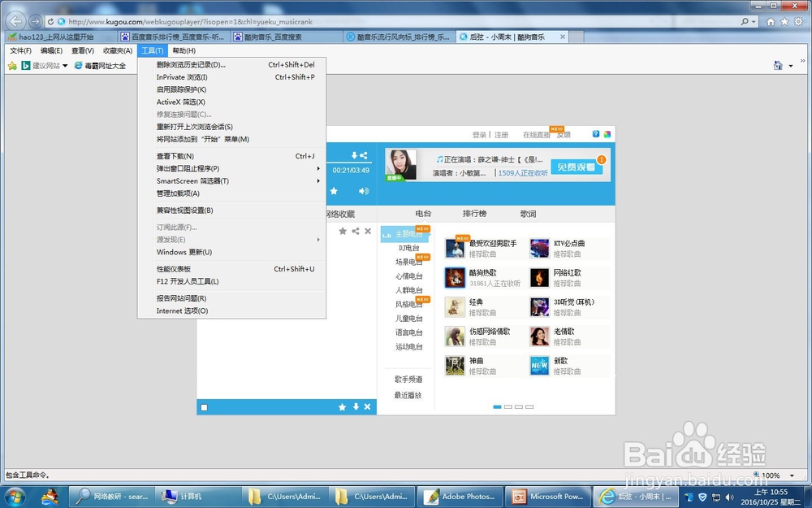Switch to 歌词 tab in player
Image resolution: width=812 pixels, height=508 pixels.
[x=529, y=214]
